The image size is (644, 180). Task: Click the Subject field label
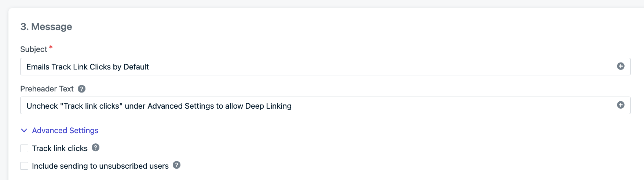click(x=33, y=49)
